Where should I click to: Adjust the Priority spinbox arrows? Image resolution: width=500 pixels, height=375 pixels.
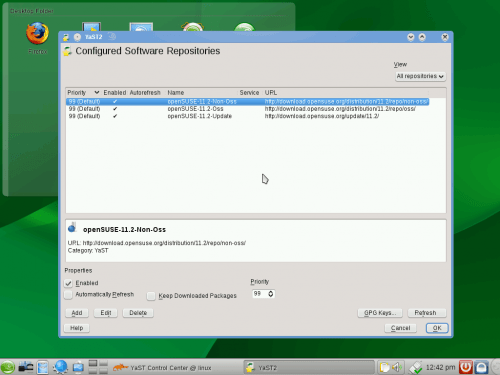[x=271, y=294]
